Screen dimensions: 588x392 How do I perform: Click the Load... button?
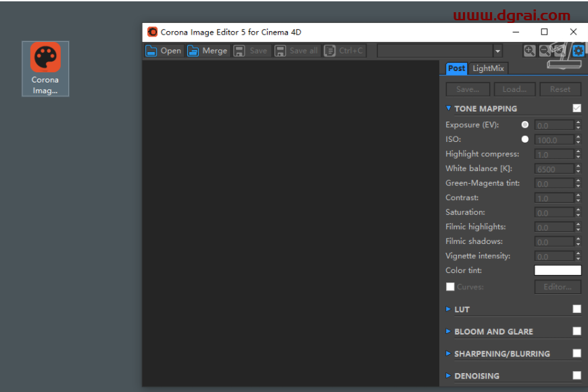click(514, 89)
